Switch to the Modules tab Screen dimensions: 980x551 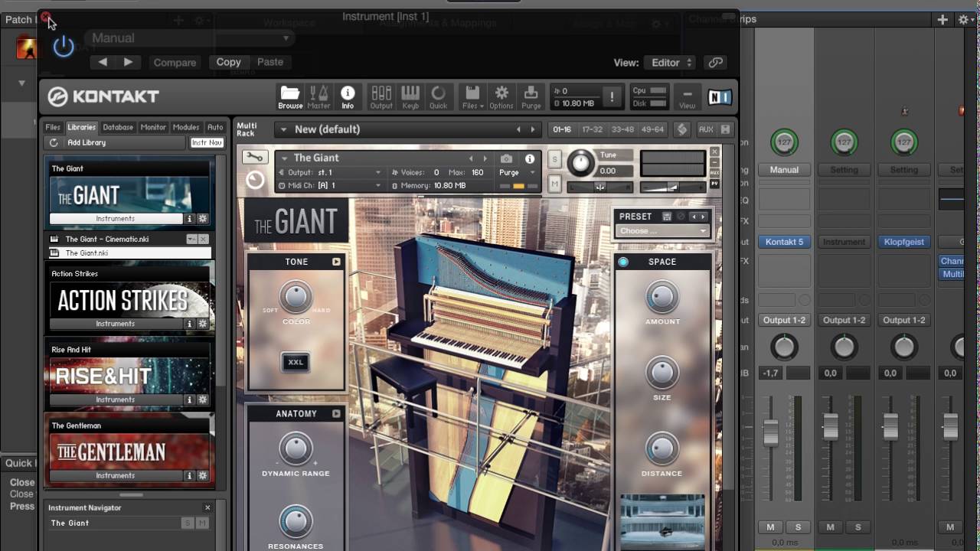[186, 127]
